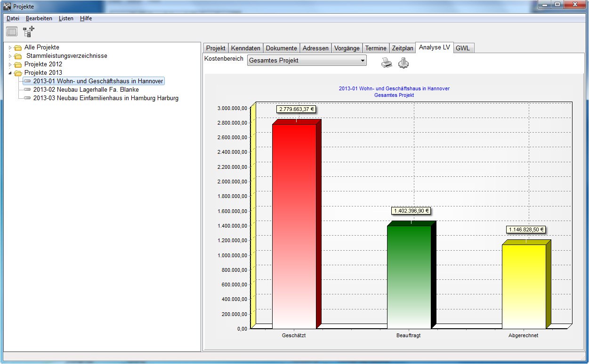589x364 pixels.
Task: Switch to the Termine tab
Action: coord(376,48)
